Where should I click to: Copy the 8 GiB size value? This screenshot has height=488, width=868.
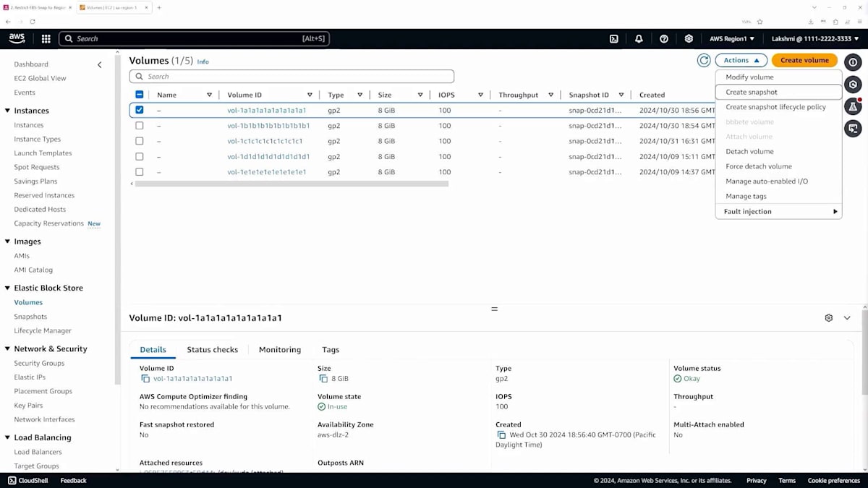323,379
